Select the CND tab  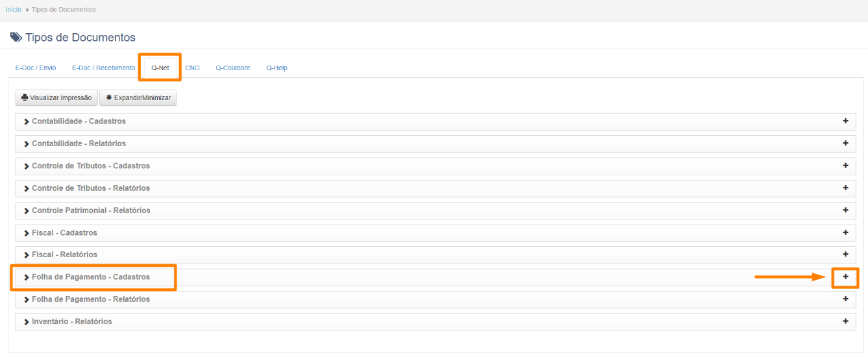click(192, 68)
